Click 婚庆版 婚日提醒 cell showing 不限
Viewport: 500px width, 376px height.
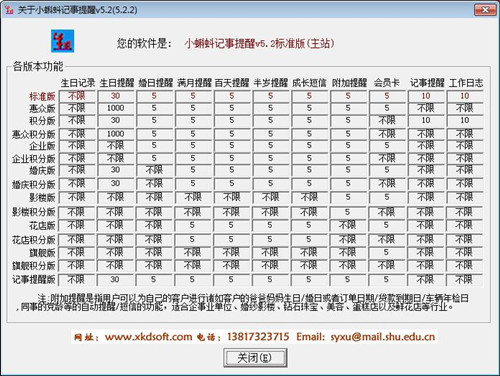[x=154, y=170]
